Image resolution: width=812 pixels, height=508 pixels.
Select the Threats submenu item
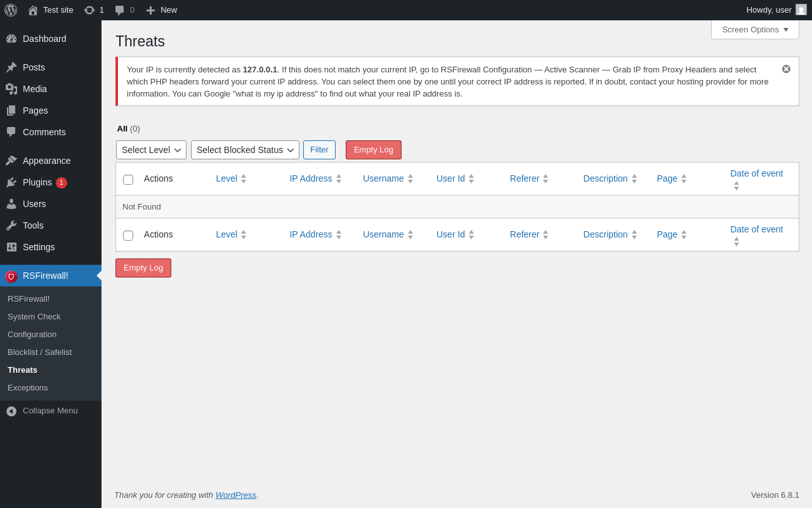coord(22,370)
